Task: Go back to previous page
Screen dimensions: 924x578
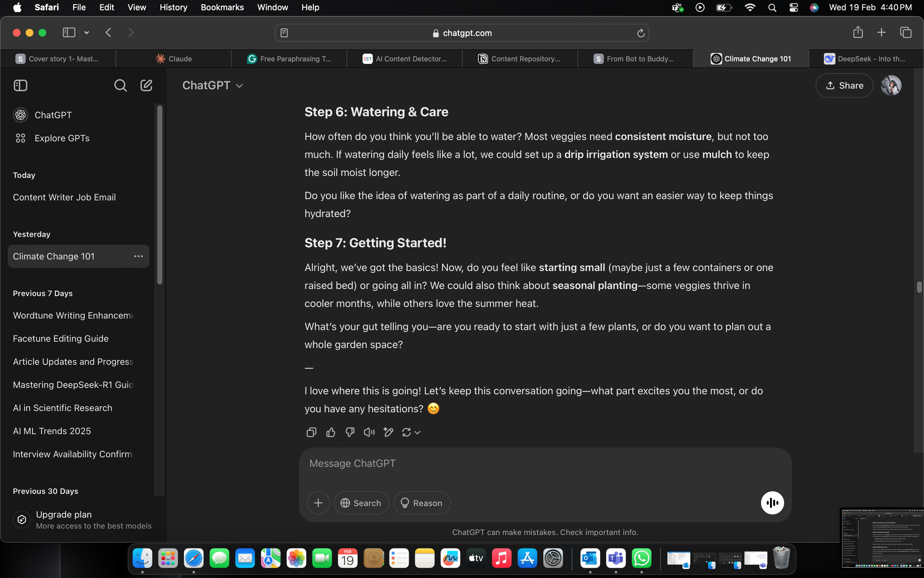Action: tap(108, 32)
